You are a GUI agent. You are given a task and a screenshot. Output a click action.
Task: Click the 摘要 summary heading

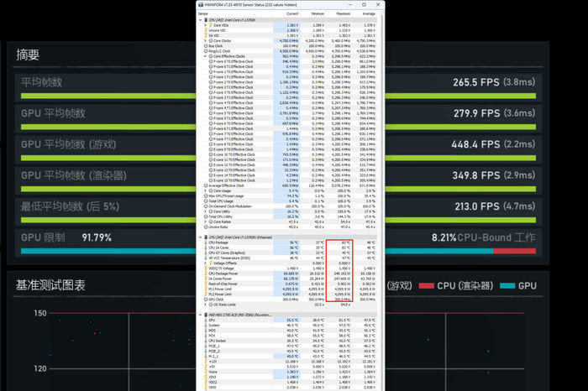28,55
